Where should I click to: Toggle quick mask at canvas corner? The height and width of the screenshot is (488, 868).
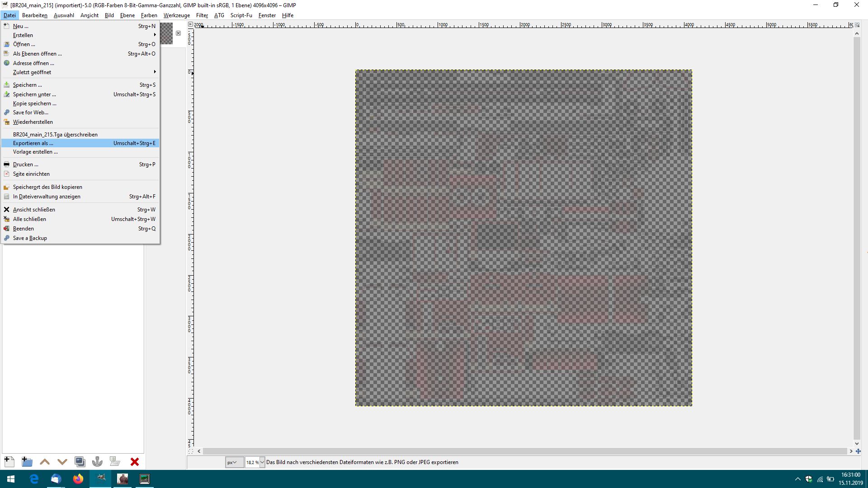tap(191, 451)
